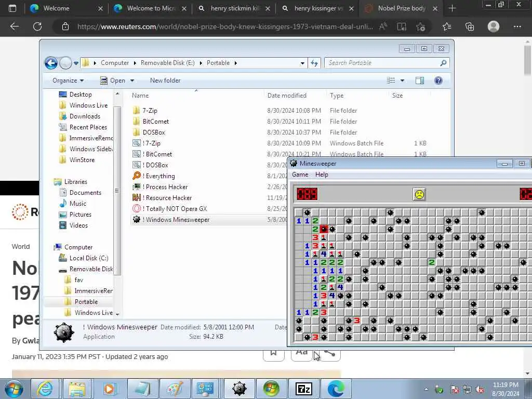Image resolution: width=532 pixels, height=399 pixels.
Task: Open Edge settings three-dot menu
Action: point(517,26)
